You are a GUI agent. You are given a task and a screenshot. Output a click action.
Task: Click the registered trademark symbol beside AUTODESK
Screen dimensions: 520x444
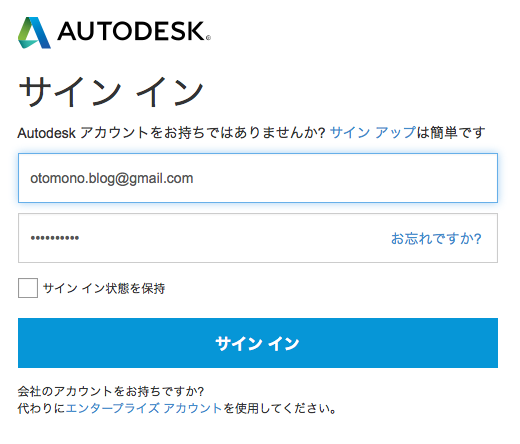click(x=208, y=38)
